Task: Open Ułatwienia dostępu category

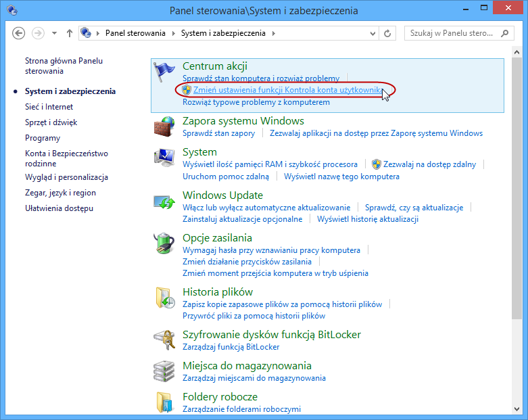Action: pyautogui.click(x=59, y=208)
